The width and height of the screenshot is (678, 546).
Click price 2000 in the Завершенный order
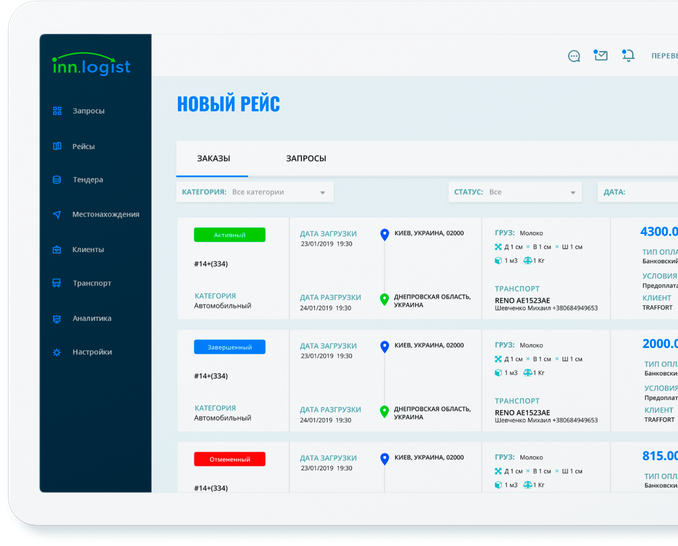point(660,344)
